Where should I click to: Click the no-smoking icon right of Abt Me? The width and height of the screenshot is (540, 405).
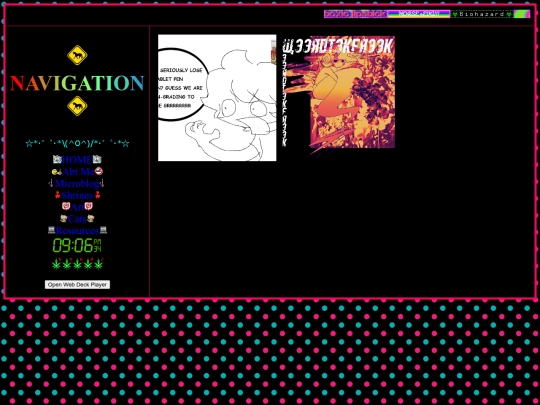click(x=99, y=171)
